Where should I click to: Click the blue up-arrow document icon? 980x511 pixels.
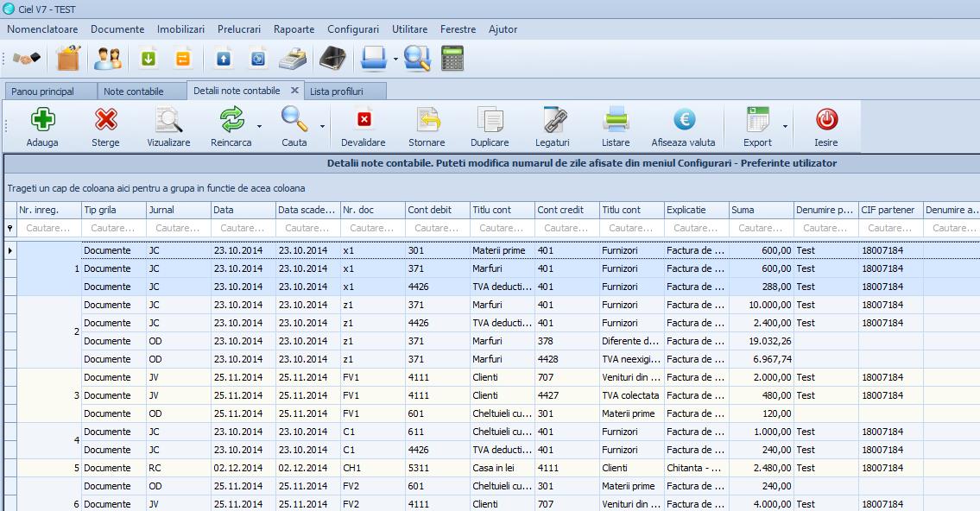[224, 59]
